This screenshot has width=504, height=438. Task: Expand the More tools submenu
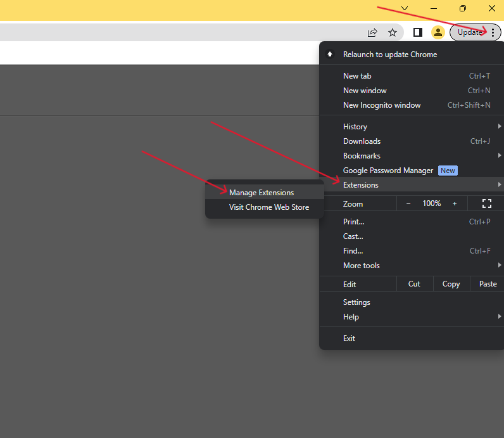coord(412,266)
